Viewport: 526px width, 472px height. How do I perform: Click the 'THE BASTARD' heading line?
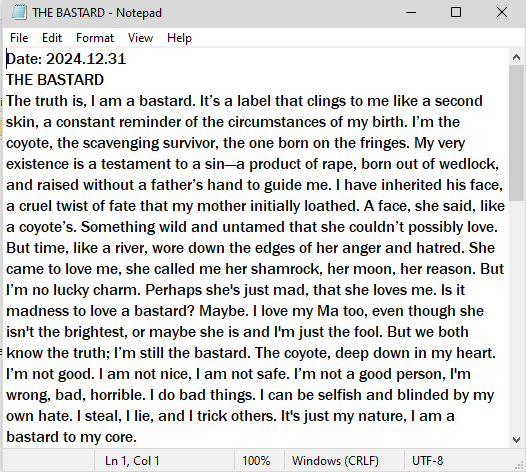click(55, 80)
